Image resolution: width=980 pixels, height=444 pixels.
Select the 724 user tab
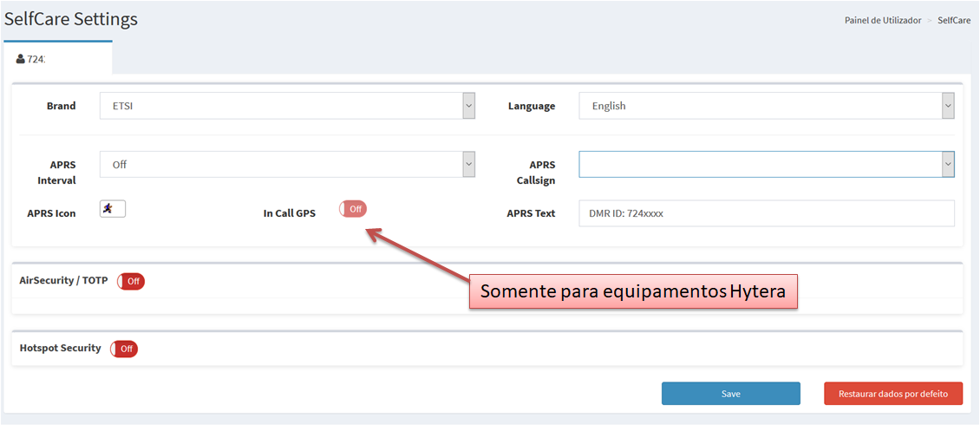tap(57, 58)
